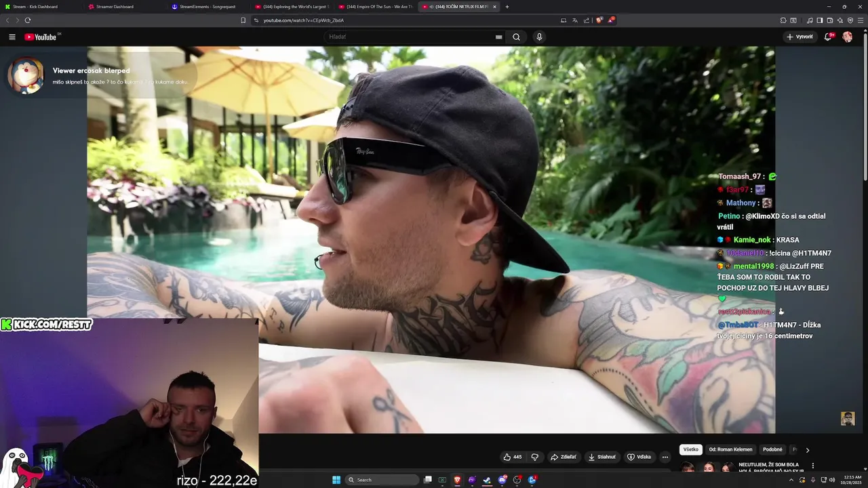Open Steam from taskbar
The image size is (868, 488).
click(487, 480)
